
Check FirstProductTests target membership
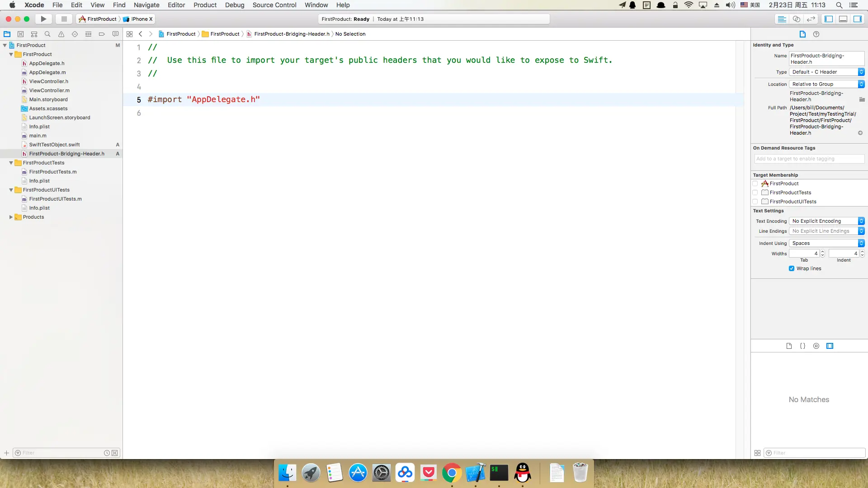pyautogui.click(x=755, y=192)
